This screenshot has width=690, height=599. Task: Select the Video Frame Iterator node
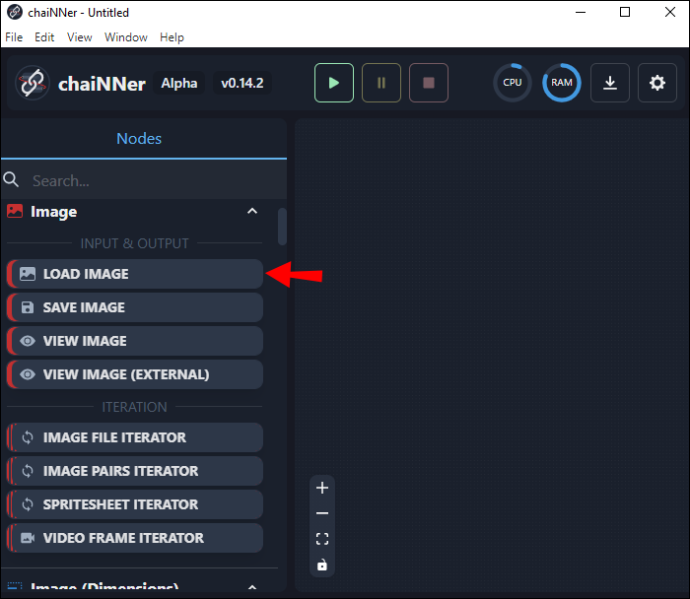[x=135, y=538]
